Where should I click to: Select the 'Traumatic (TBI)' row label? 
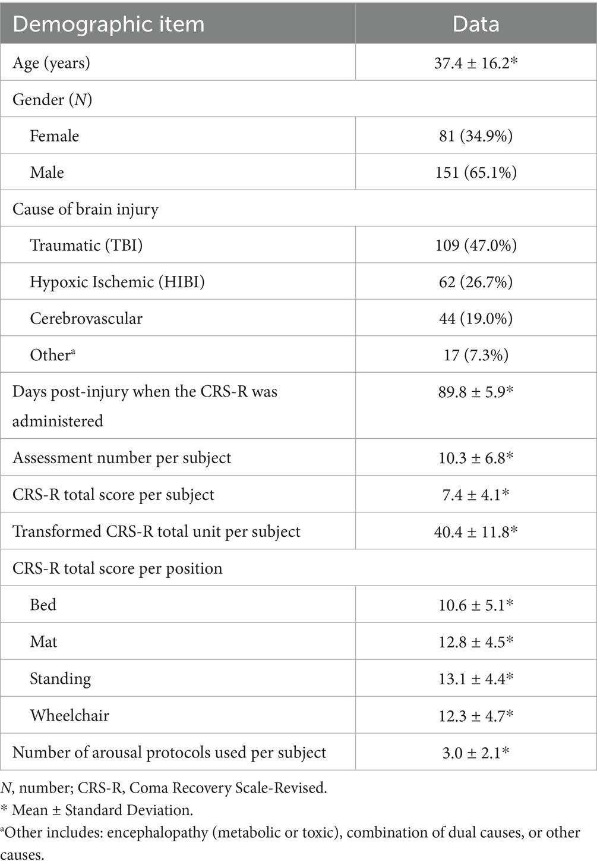point(87,246)
